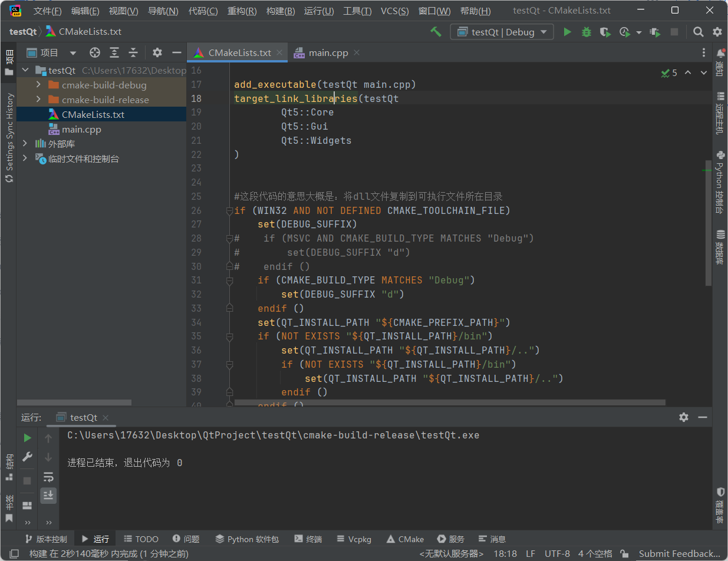This screenshot has height=561, width=728.
Task: Open project panel options gear
Action: 157,52
